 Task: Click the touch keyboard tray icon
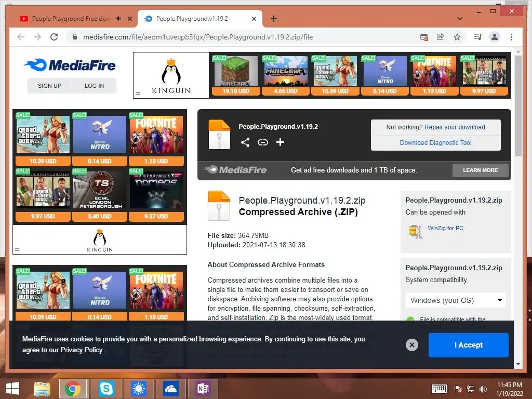439,389
